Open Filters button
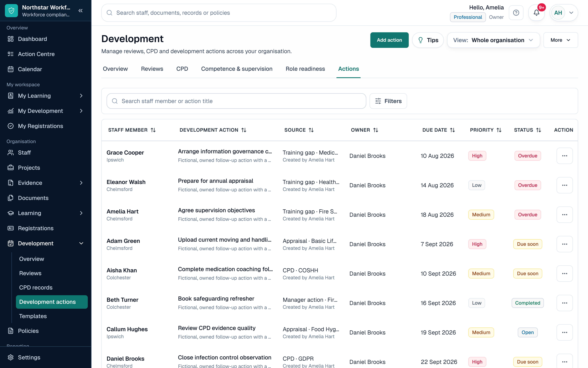 (388, 101)
